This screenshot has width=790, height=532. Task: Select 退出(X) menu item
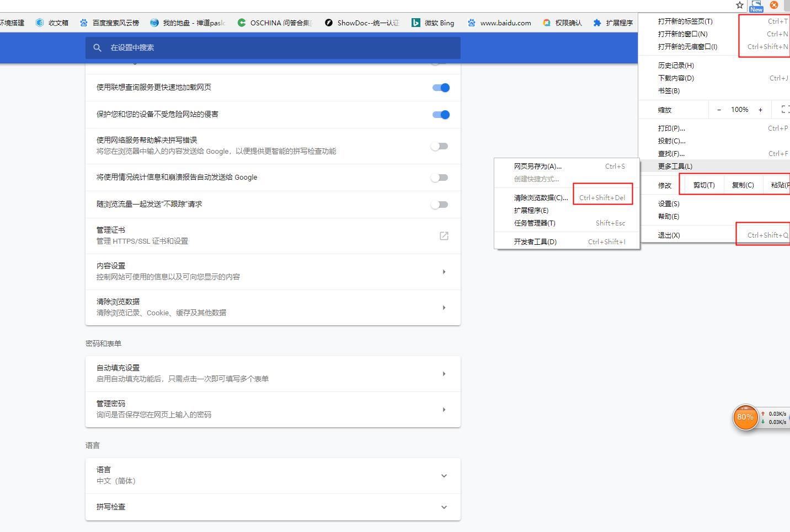(714, 235)
